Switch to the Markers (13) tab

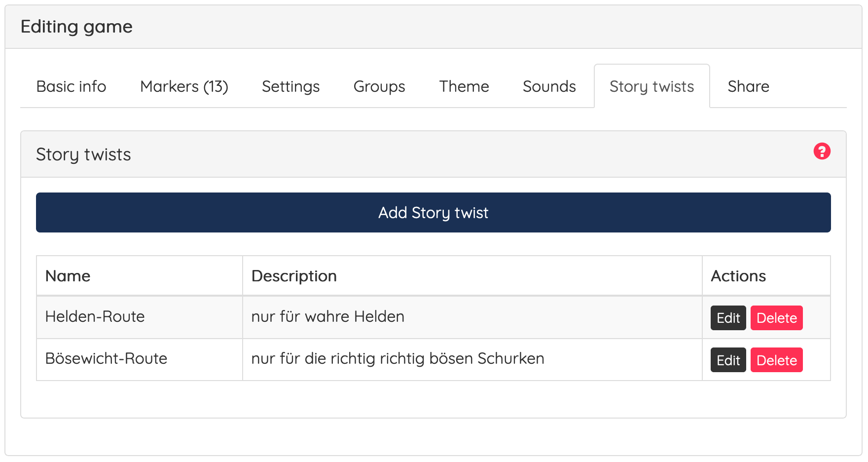point(184,86)
